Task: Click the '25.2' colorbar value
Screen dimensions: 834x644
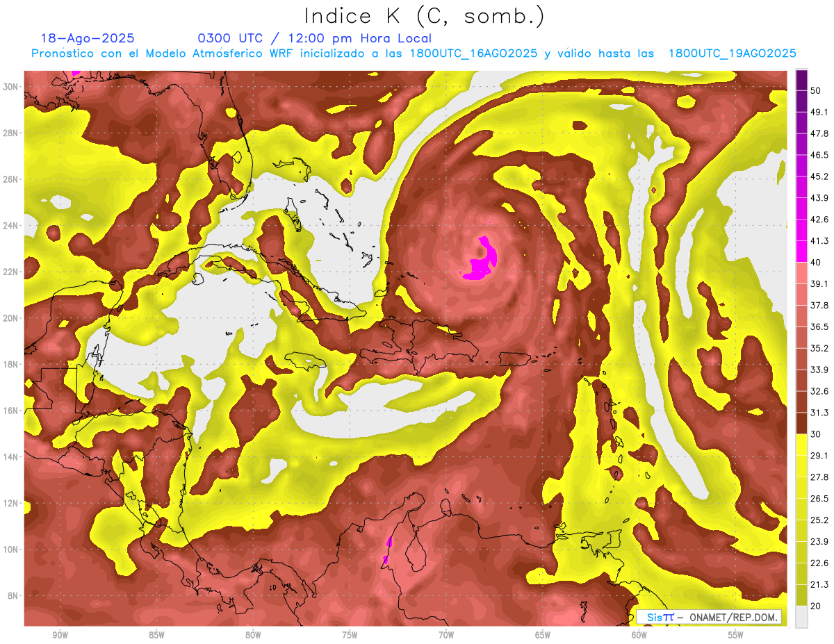Action: click(x=819, y=520)
